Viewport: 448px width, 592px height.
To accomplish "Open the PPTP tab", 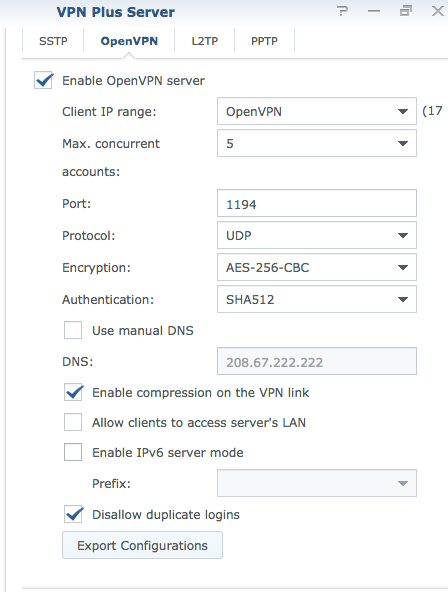I will (x=264, y=41).
